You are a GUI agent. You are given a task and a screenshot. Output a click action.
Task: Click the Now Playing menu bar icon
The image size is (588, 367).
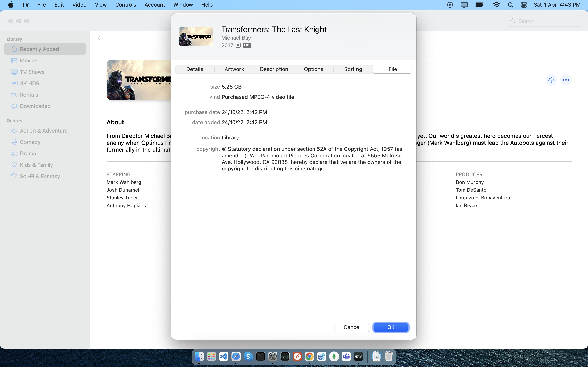pyautogui.click(x=450, y=5)
